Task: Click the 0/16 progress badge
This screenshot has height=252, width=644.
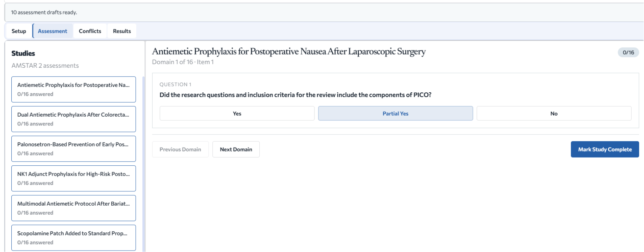Action: 628,52
